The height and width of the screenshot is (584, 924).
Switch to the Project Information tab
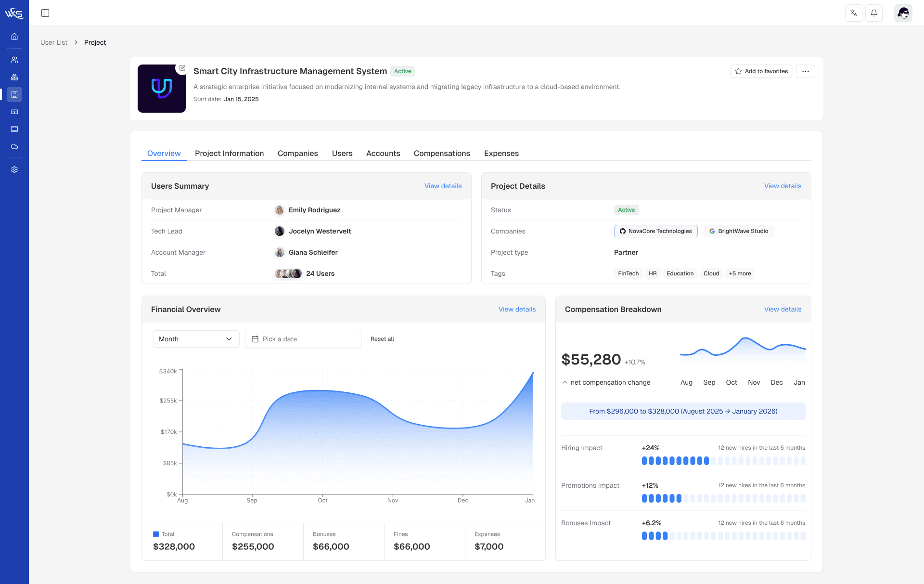pos(229,153)
